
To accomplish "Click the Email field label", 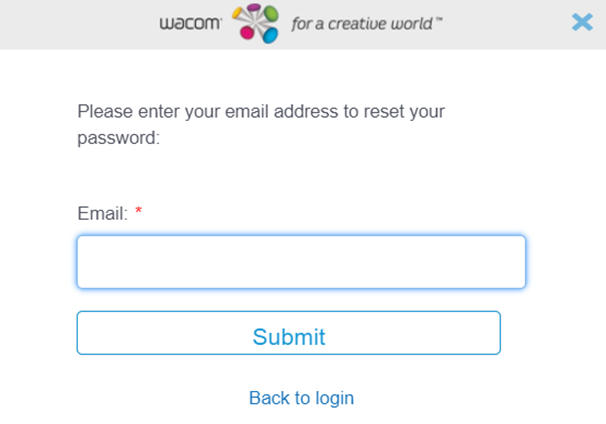I will (x=102, y=213).
